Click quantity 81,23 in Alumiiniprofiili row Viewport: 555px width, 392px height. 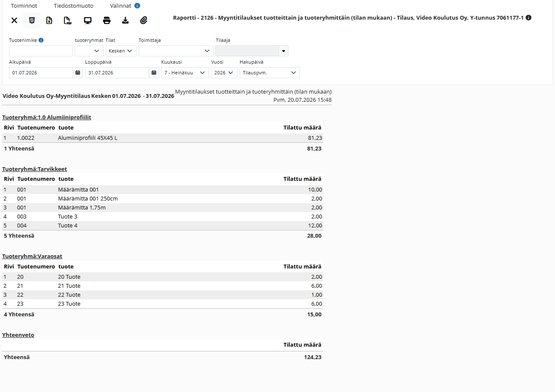(315, 138)
